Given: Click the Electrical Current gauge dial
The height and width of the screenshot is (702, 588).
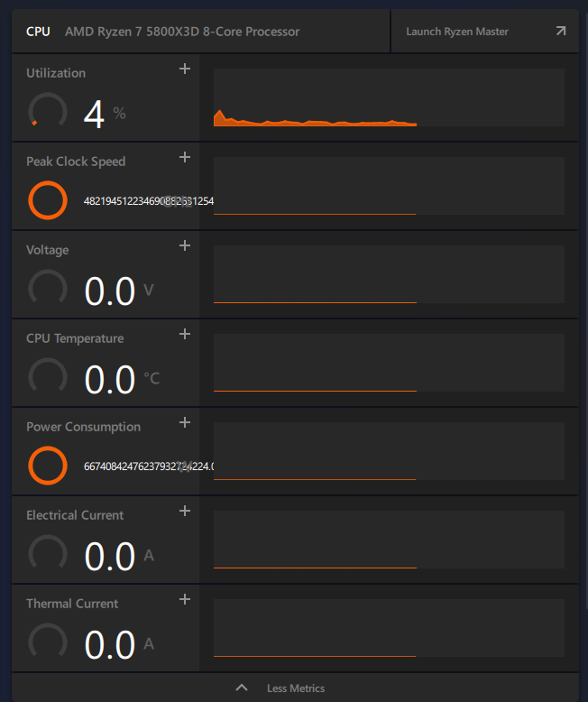Looking at the screenshot, I should point(48,553).
